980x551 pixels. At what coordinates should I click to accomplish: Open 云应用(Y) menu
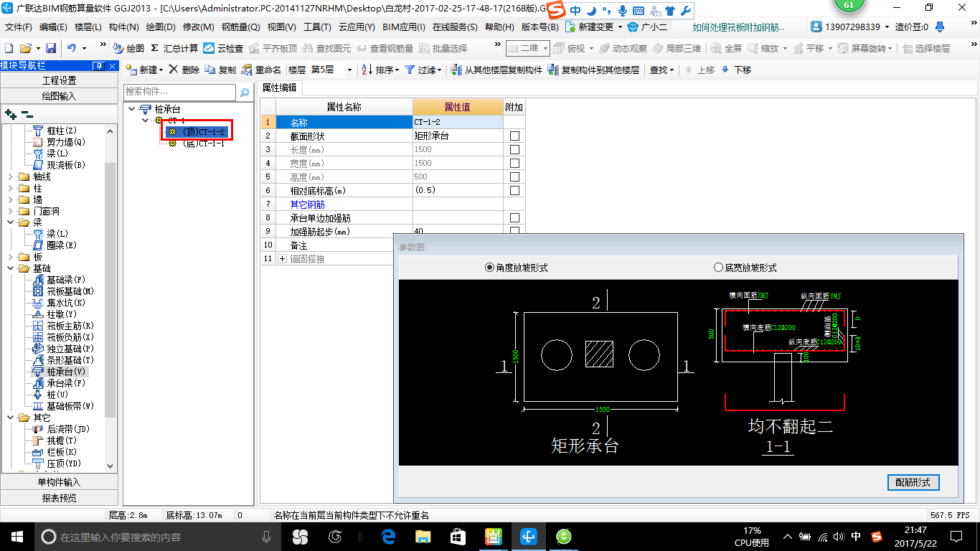(357, 27)
